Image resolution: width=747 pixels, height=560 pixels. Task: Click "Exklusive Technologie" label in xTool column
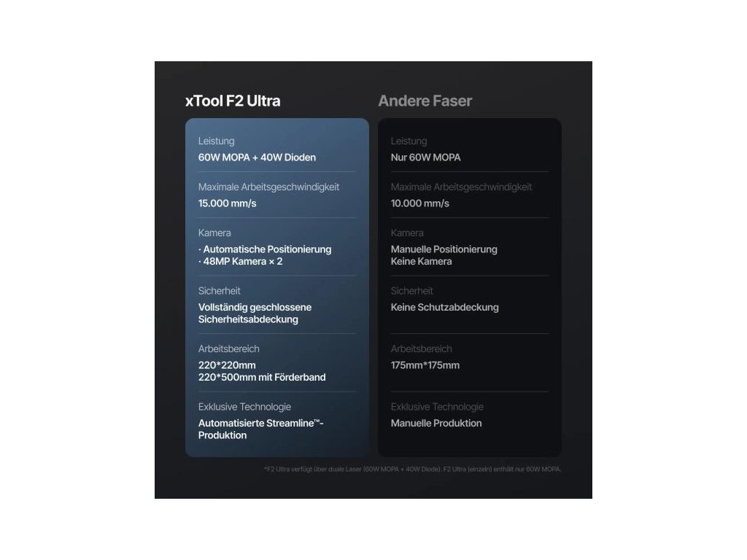click(244, 407)
